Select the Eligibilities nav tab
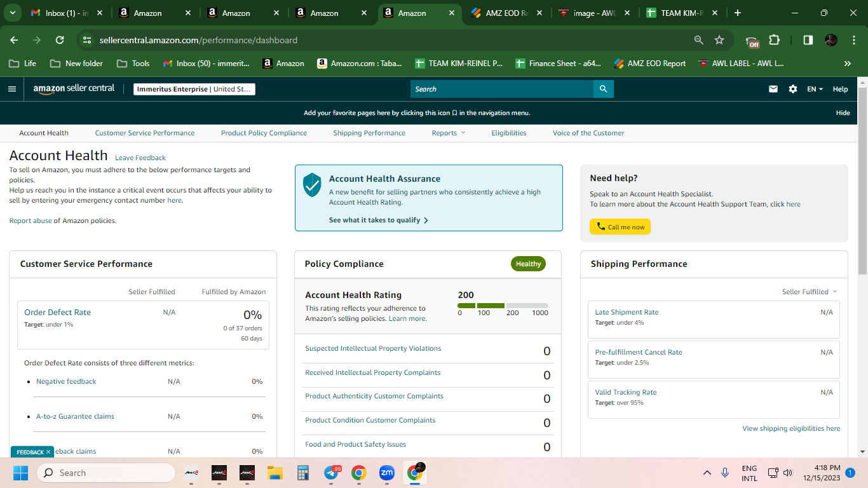The height and width of the screenshot is (488, 868). pos(509,133)
